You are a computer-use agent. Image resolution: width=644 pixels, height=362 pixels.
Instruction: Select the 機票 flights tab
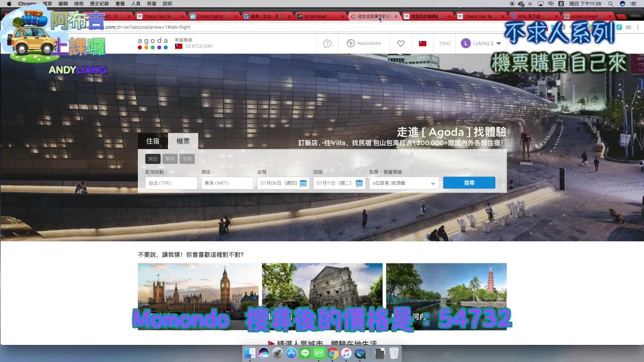(183, 142)
